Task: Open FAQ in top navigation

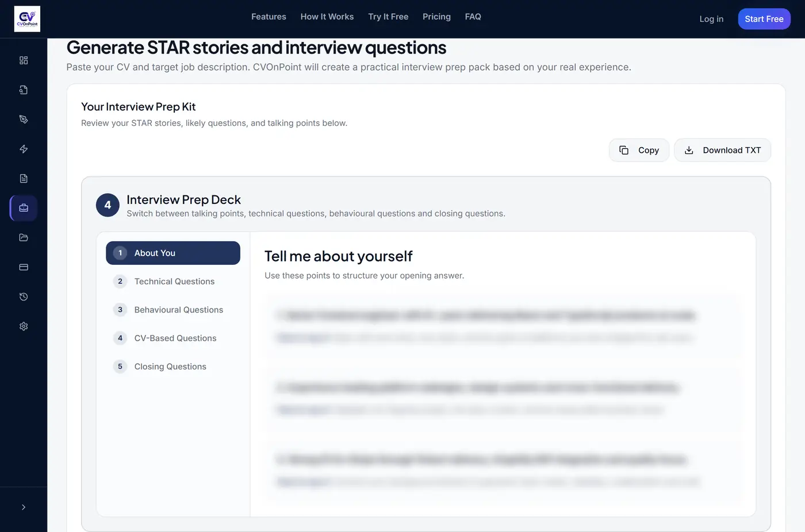Action: tap(473, 17)
